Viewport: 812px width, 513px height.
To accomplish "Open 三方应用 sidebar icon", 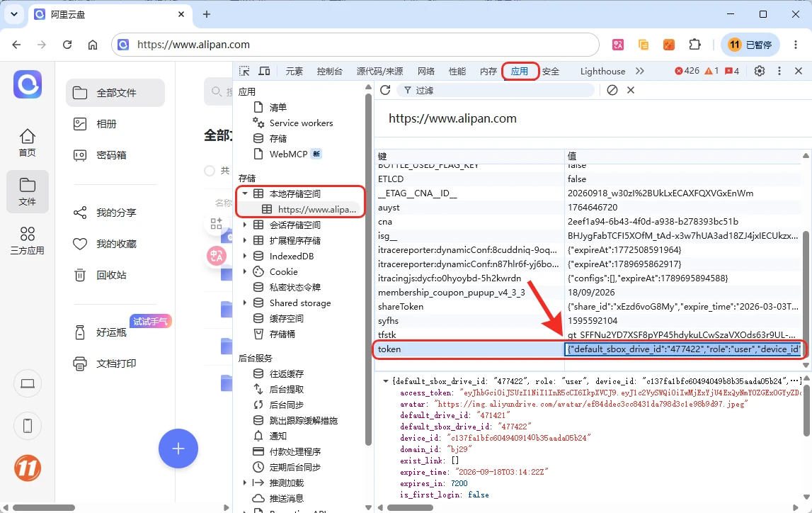I will pyautogui.click(x=28, y=241).
